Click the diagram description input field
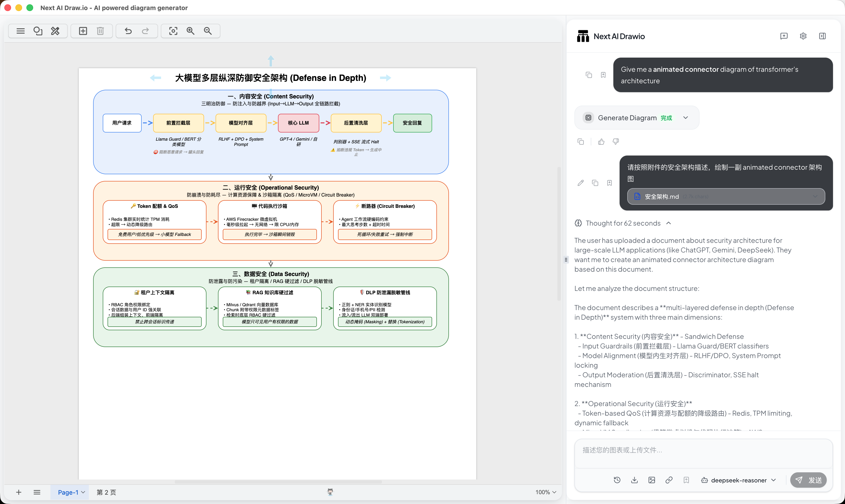 point(703,453)
